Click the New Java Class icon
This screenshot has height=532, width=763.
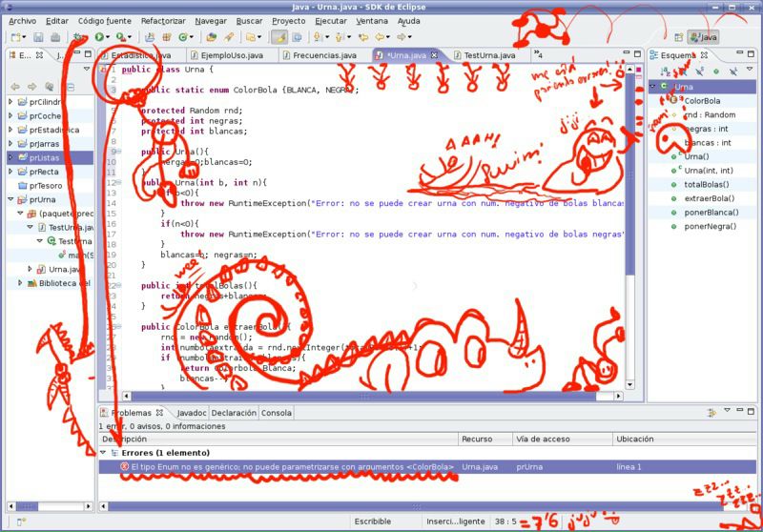[183, 37]
